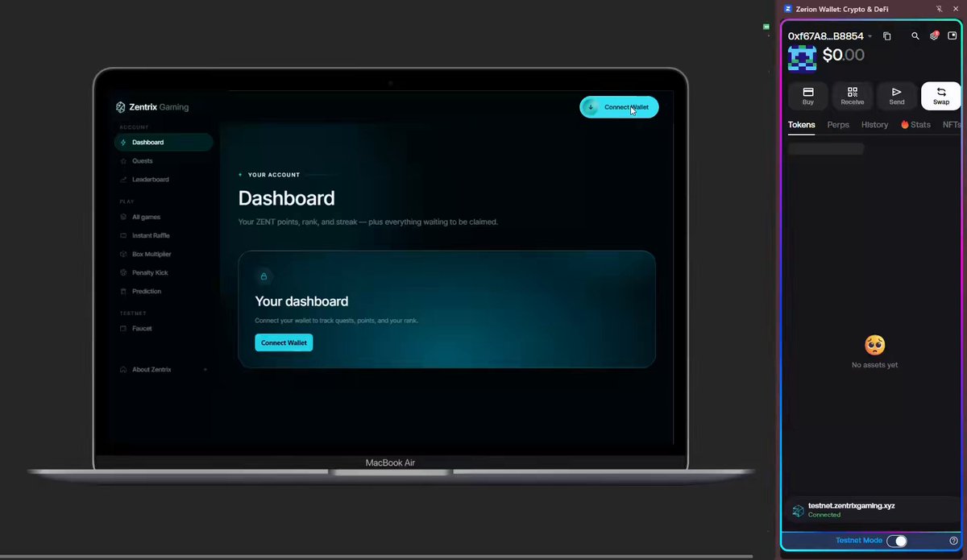Open the Swap action in Zerion
Image resolution: width=967 pixels, height=560 pixels.
point(941,96)
